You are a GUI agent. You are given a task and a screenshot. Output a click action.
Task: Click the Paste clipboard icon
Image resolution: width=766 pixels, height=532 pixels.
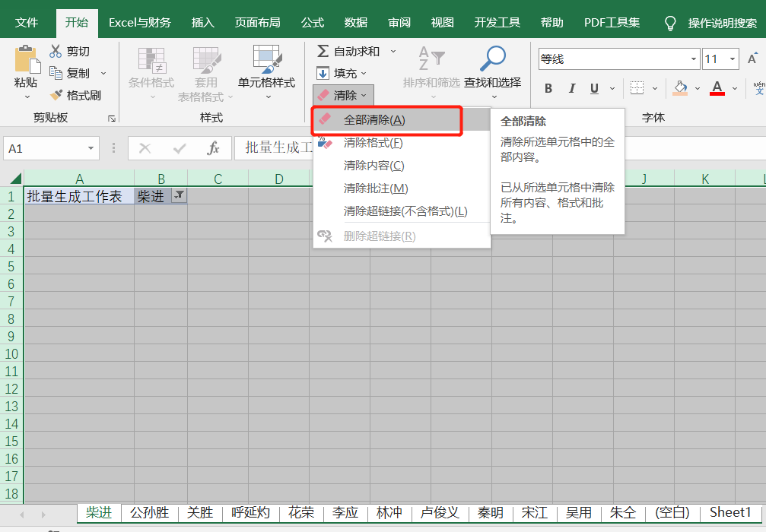tap(27, 60)
